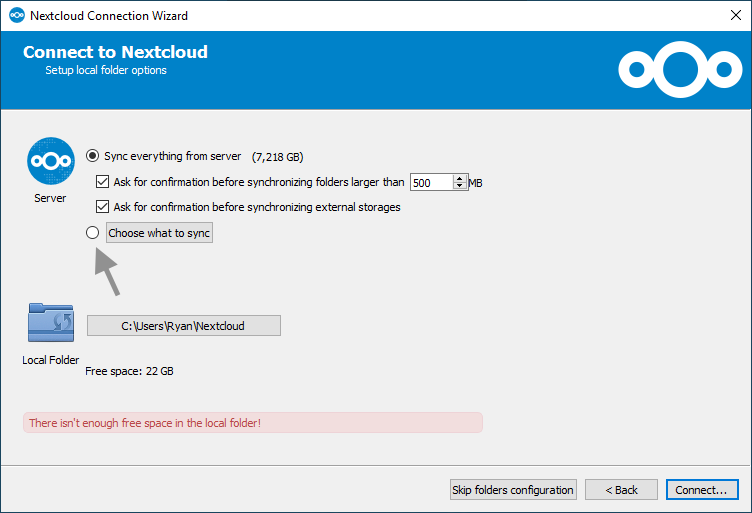Decrease folder size limit with down arrow
This screenshot has height=513, width=752.
460,186
